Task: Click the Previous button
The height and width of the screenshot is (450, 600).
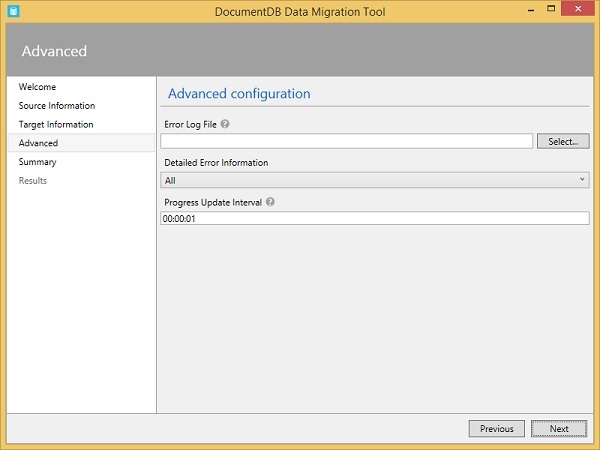Action: [x=496, y=429]
